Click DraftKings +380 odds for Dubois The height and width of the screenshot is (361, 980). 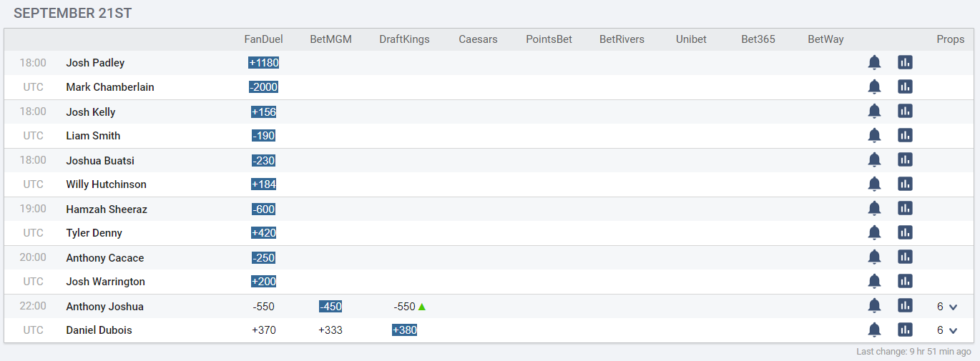[404, 330]
